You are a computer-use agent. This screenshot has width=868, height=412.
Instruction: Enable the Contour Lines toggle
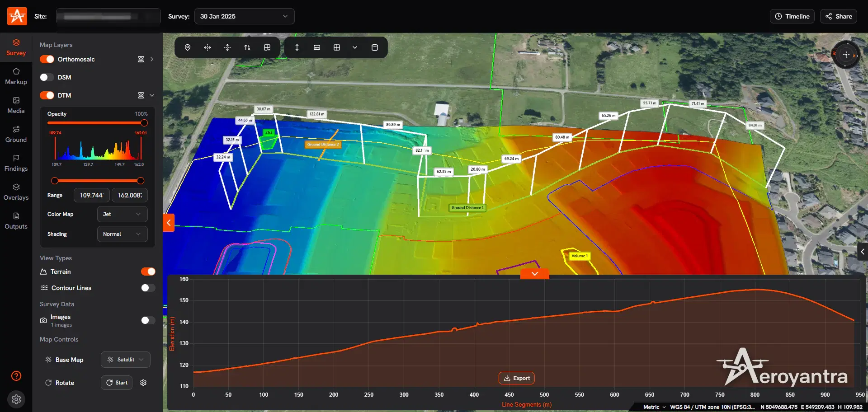(x=148, y=288)
